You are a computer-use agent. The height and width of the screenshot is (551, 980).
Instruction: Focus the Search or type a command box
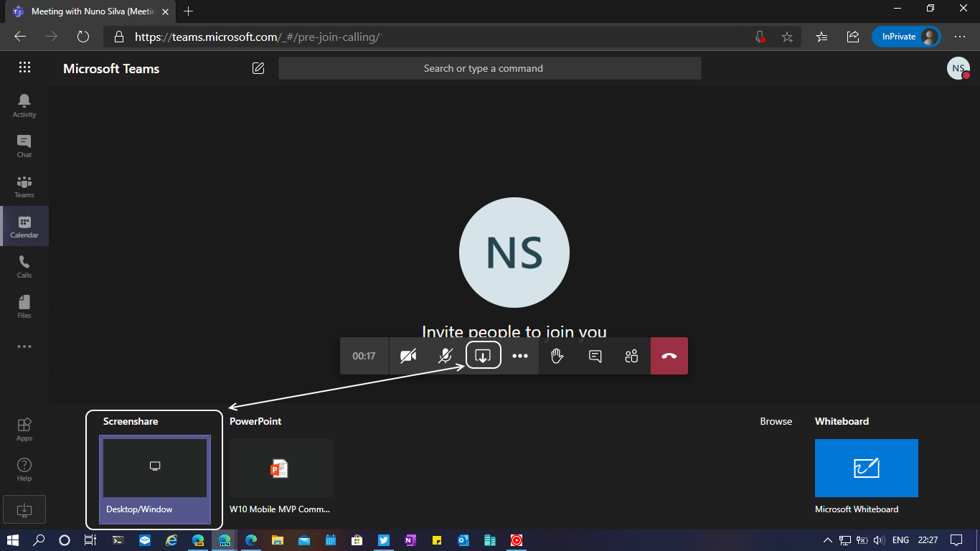490,68
